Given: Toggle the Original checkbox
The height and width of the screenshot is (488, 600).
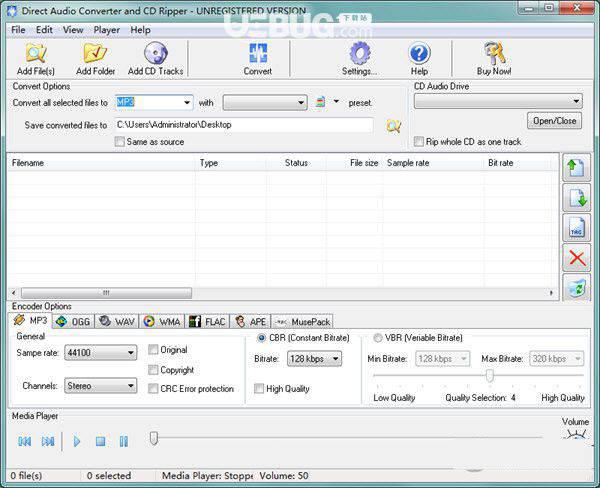Looking at the screenshot, I should pyautogui.click(x=153, y=349).
